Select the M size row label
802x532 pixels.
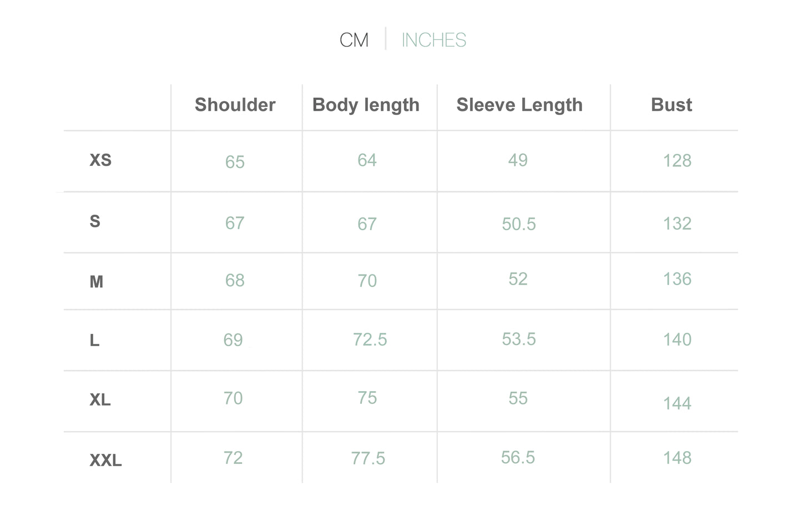(x=97, y=282)
